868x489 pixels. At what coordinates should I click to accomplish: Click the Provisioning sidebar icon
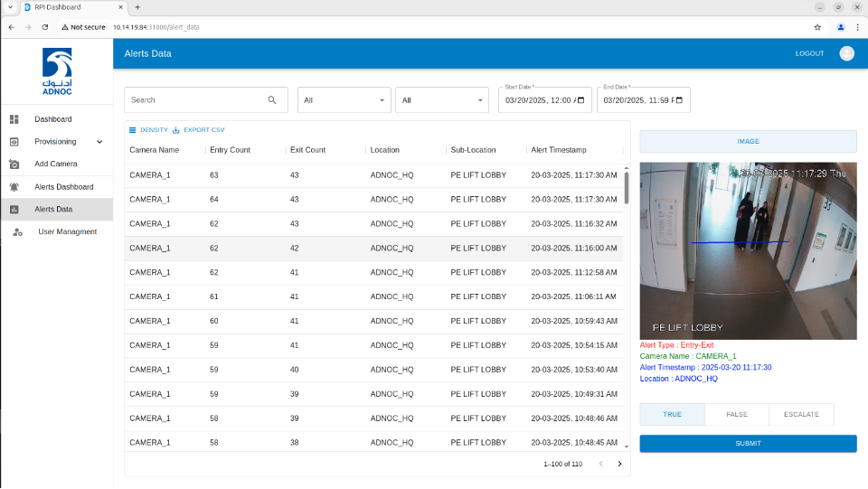click(14, 142)
